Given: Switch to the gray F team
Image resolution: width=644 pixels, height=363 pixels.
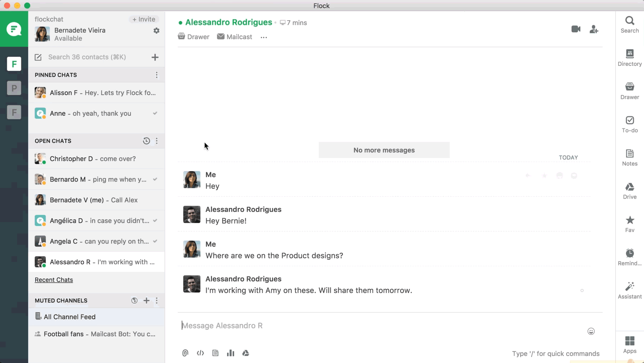Looking at the screenshot, I should click(14, 112).
